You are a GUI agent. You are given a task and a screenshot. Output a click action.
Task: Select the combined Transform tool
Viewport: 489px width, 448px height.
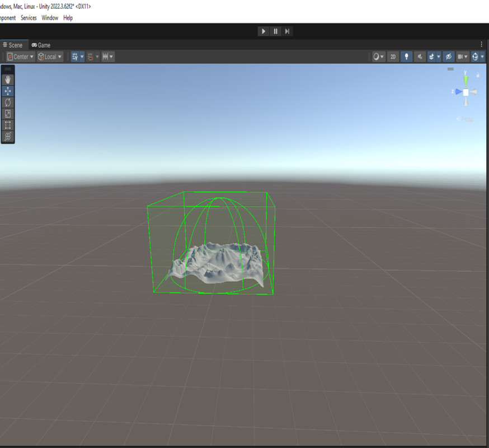[8, 136]
